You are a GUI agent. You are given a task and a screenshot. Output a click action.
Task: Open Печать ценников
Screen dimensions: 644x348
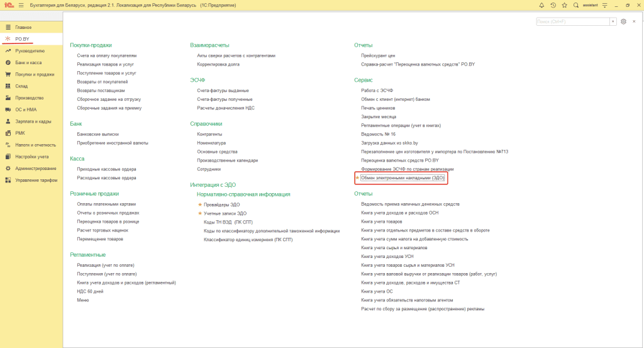[x=378, y=108]
